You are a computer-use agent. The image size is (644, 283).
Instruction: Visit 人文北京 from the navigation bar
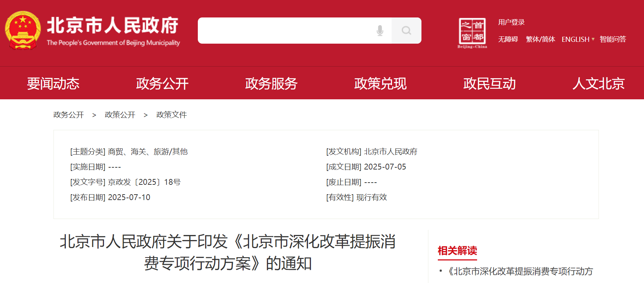(x=598, y=84)
